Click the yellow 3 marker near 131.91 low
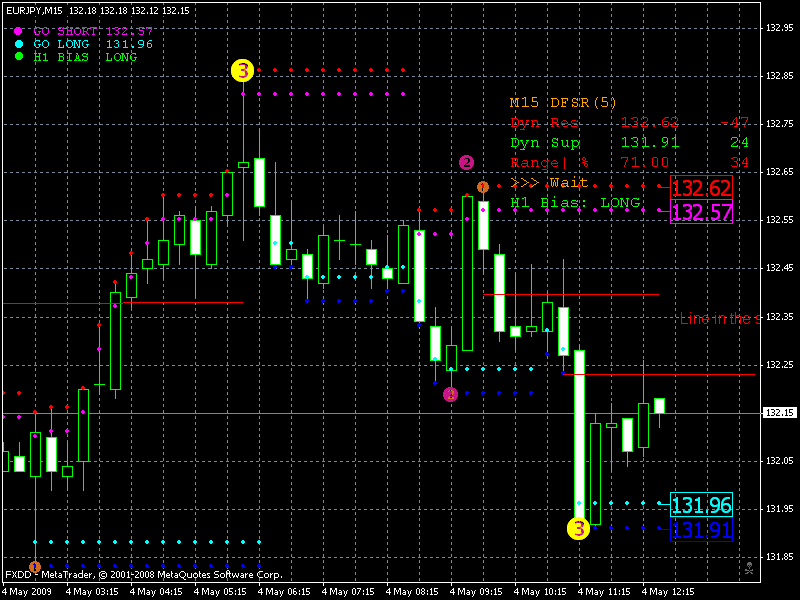 click(579, 528)
